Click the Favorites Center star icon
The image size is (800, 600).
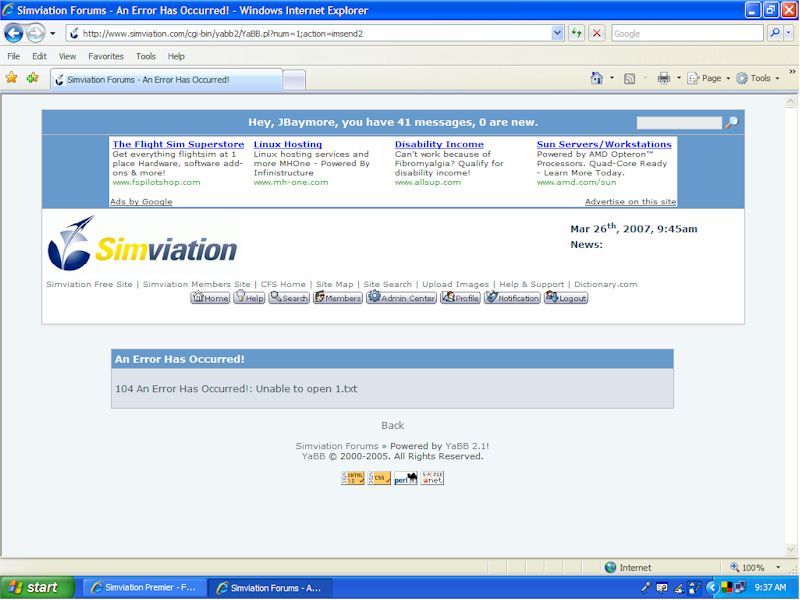pos(12,78)
